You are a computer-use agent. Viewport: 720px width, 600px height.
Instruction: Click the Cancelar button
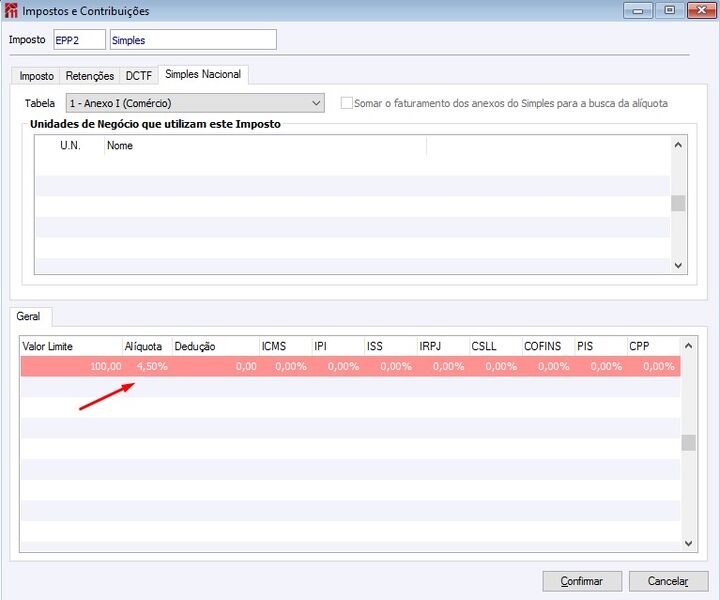668,581
